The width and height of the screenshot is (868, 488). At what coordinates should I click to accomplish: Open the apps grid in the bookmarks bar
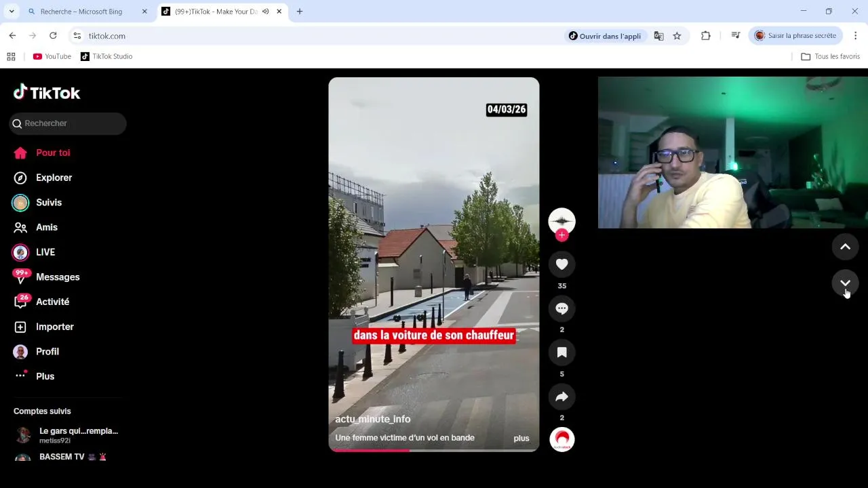click(11, 56)
